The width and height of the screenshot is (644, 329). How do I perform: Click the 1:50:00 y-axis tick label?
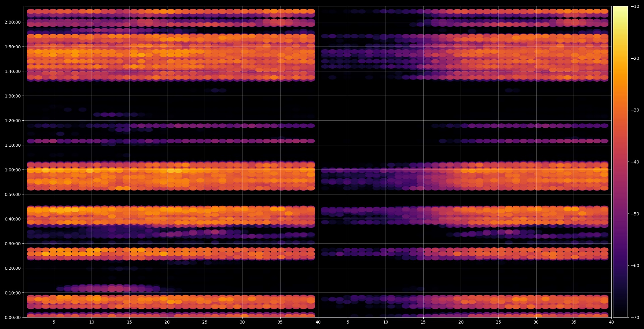click(13, 47)
